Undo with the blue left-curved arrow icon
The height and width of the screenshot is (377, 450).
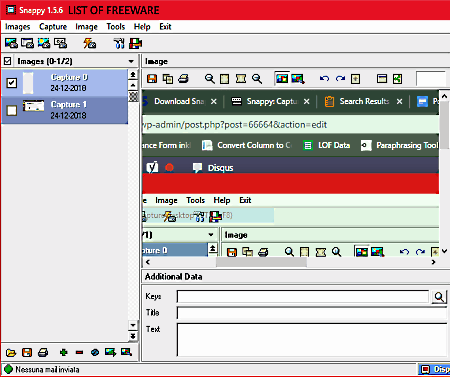(x=324, y=79)
